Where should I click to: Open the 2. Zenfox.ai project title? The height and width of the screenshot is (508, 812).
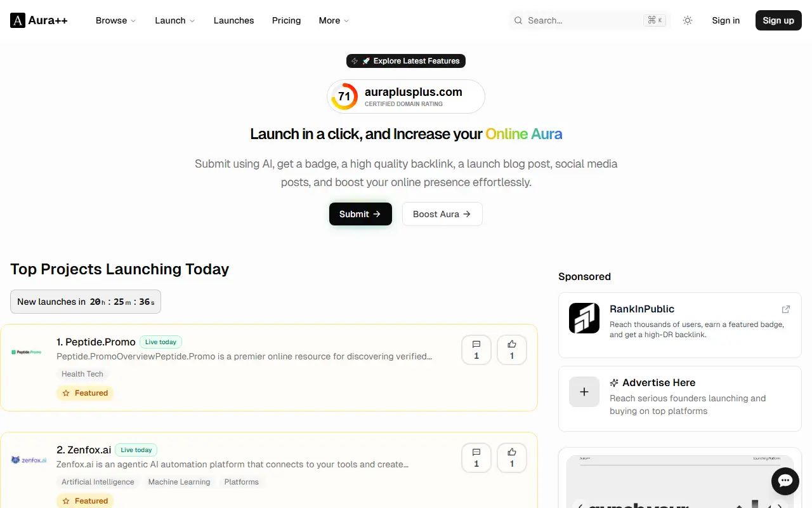(84, 450)
